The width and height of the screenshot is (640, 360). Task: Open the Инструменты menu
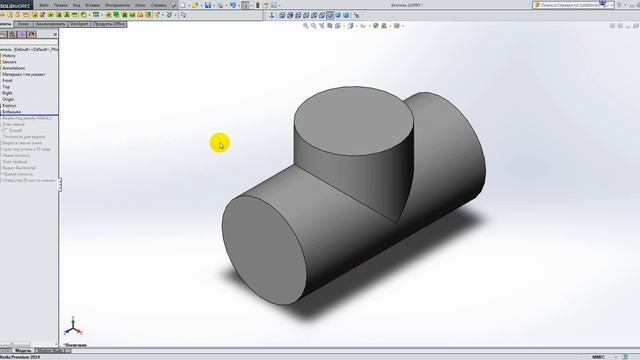(117, 5)
